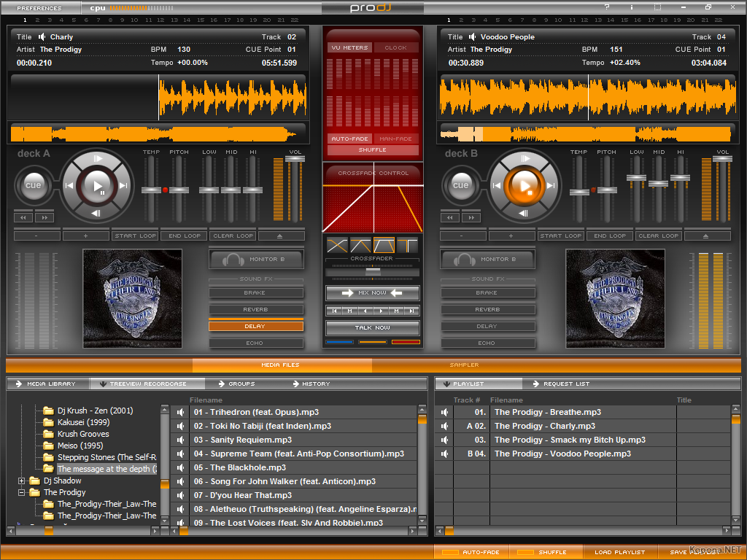Click the speaker icon beside Trihedron track
Image resolution: width=747 pixels, height=560 pixels.
click(x=180, y=412)
